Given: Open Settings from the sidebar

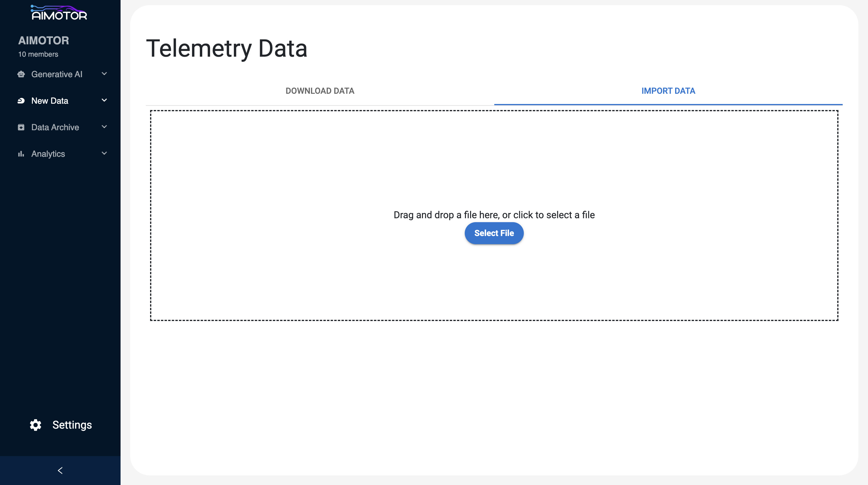Looking at the screenshot, I should point(72,425).
